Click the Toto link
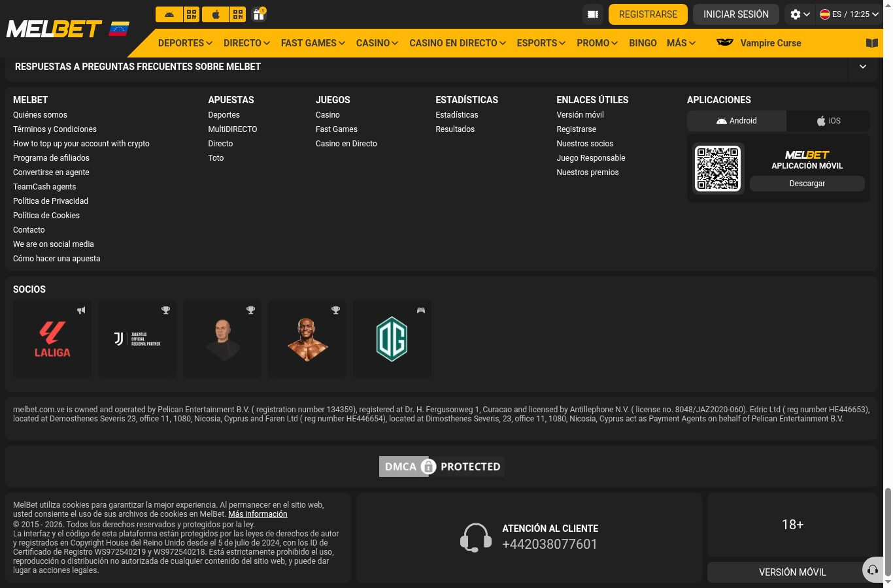Screen dimensions: 893x588 pos(216,158)
